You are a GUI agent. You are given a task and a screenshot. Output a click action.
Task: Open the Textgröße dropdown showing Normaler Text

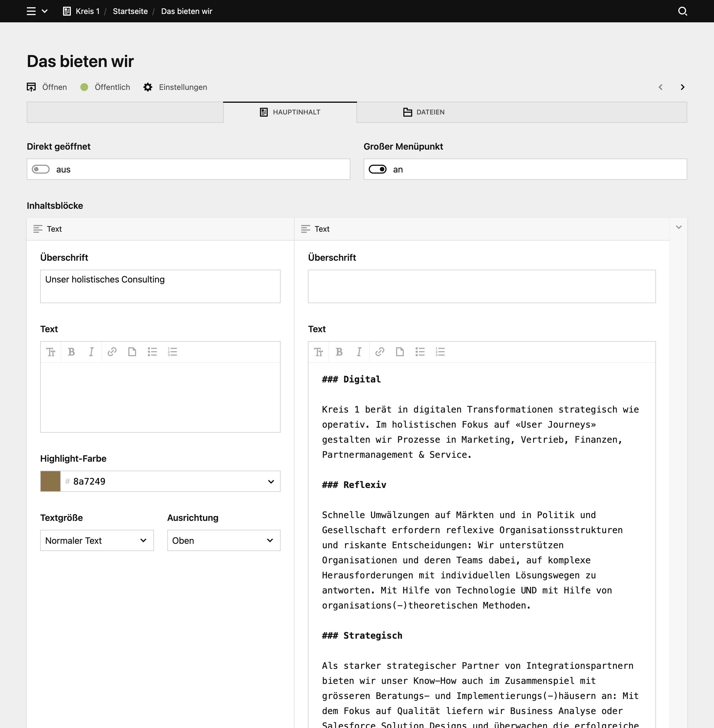click(97, 540)
